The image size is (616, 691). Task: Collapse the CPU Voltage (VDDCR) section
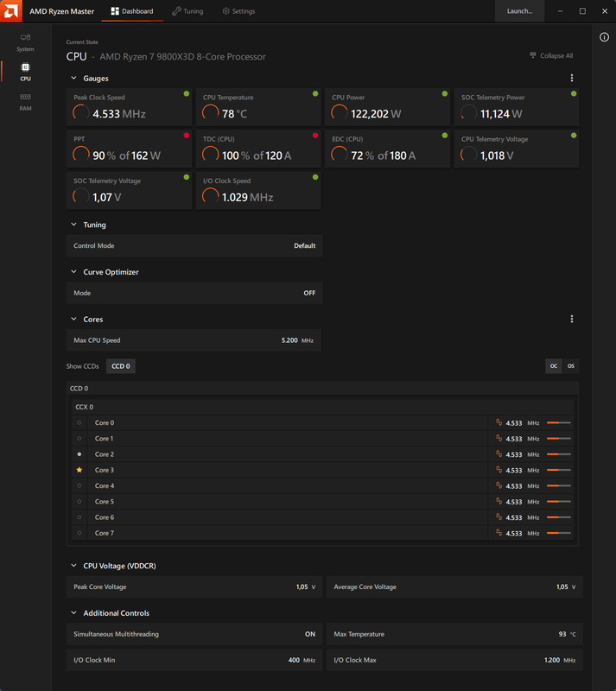73,566
